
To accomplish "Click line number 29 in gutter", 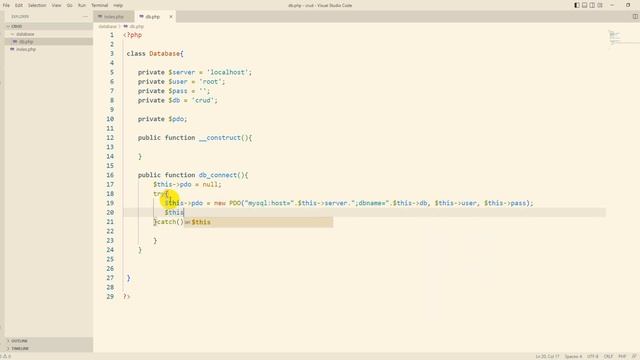I will [110, 297].
